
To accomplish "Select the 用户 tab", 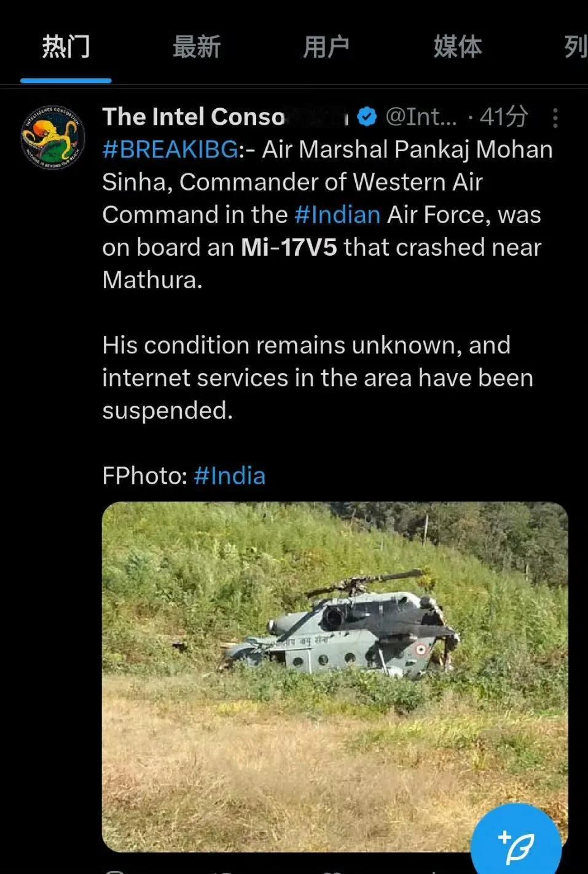I will (326, 47).
